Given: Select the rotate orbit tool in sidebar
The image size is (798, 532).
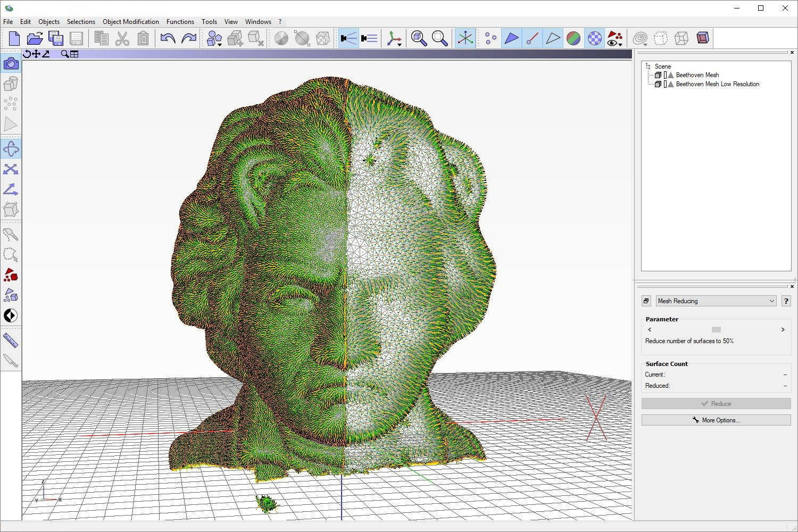Looking at the screenshot, I should tap(11, 149).
